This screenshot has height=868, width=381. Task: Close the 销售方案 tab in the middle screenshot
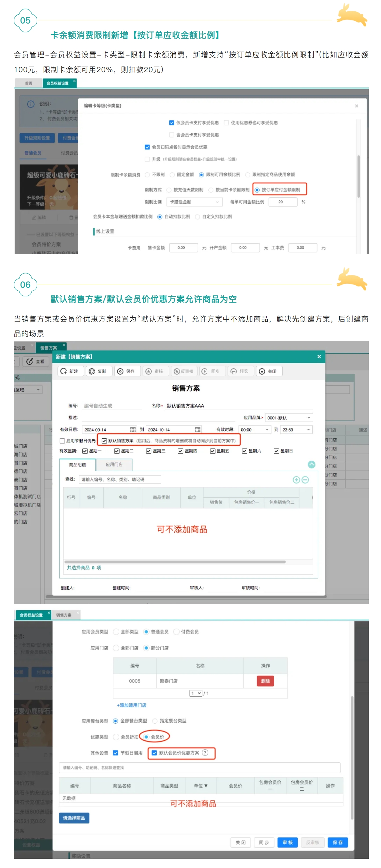click(x=64, y=345)
